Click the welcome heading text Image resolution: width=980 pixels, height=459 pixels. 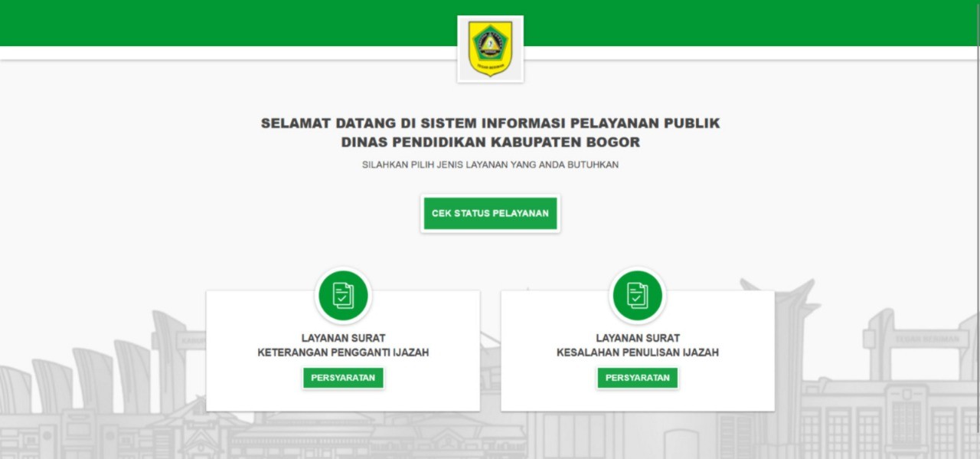click(490, 123)
